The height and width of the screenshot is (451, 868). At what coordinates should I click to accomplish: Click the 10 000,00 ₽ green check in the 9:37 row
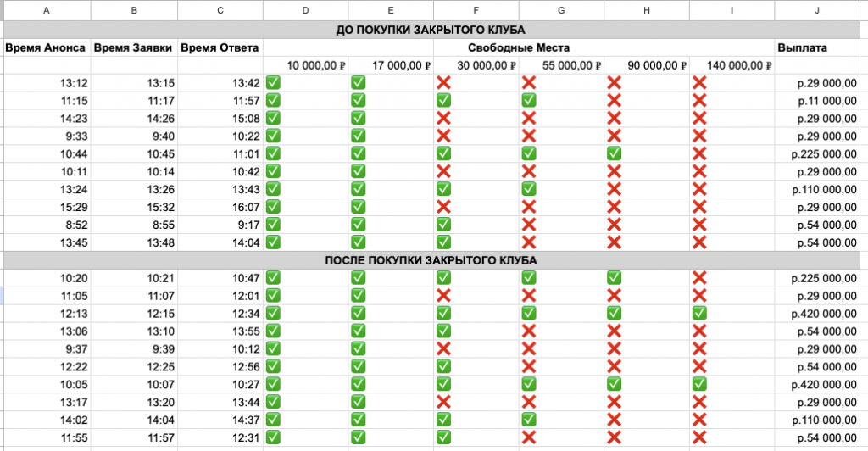273,348
